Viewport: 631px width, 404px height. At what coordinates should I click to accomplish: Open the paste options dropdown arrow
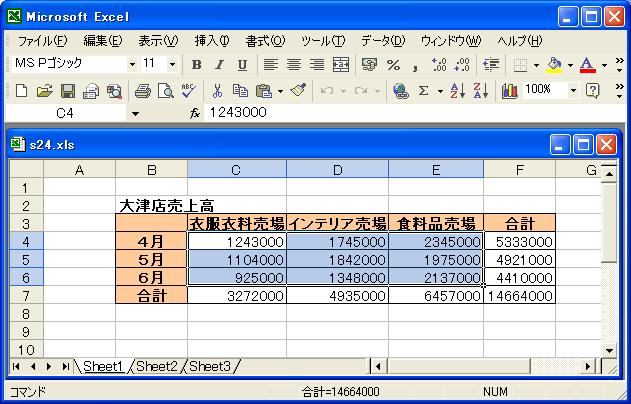[280, 91]
